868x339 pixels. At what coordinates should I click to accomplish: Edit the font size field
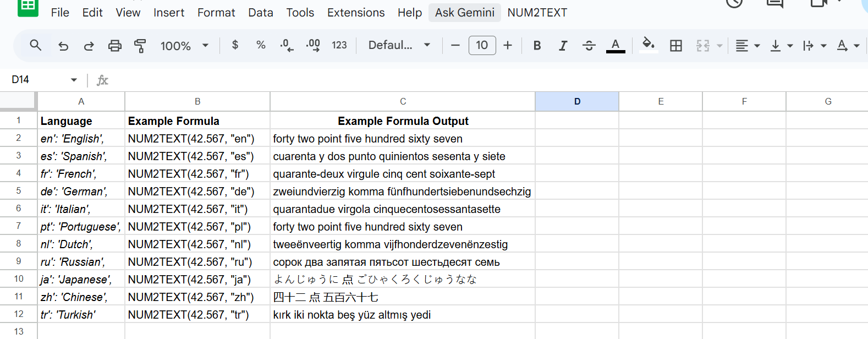[x=482, y=45]
